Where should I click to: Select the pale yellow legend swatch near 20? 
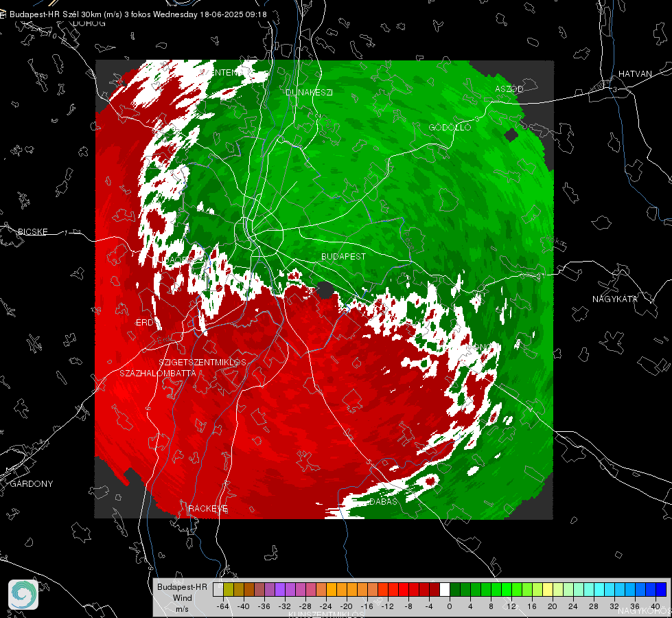[x=548, y=590]
